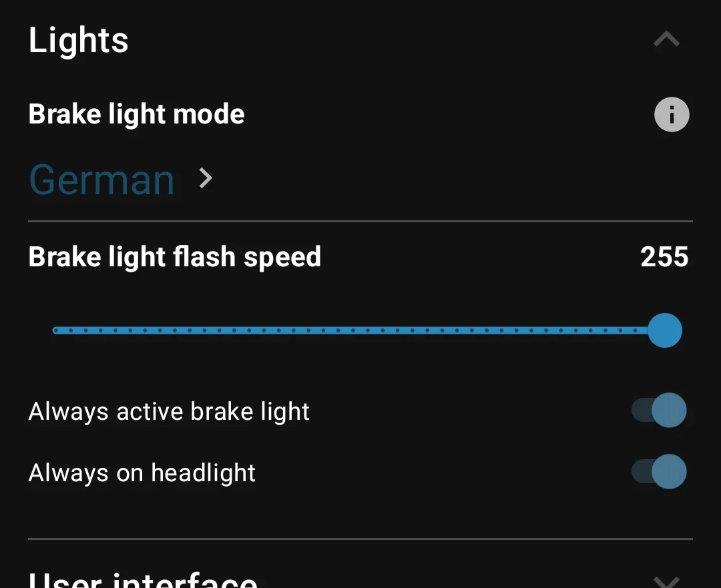Toggle the Always active brake light switch

click(x=660, y=410)
